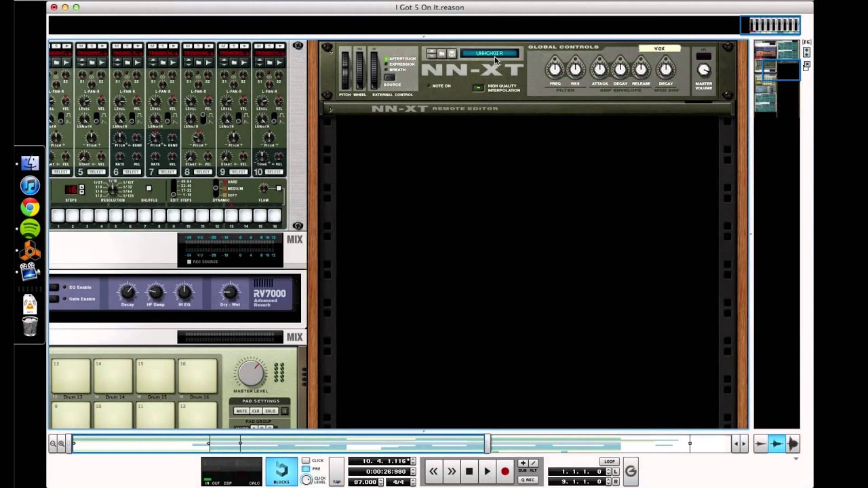Click the Alt button in the transport
The height and width of the screenshot is (488, 868).
point(533,463)
